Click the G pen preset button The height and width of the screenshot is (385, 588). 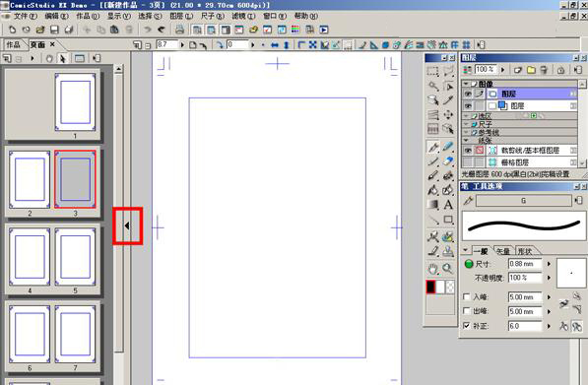pyautogui.click(x=524, y=201)
